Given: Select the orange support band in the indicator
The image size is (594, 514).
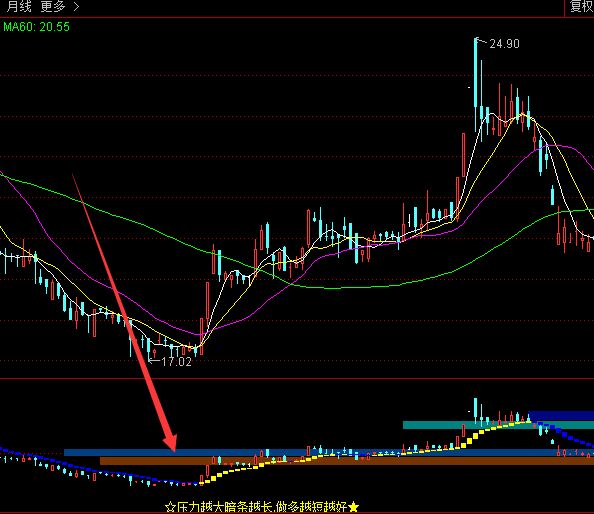Looking at the screenshot, I should point(347,461).
